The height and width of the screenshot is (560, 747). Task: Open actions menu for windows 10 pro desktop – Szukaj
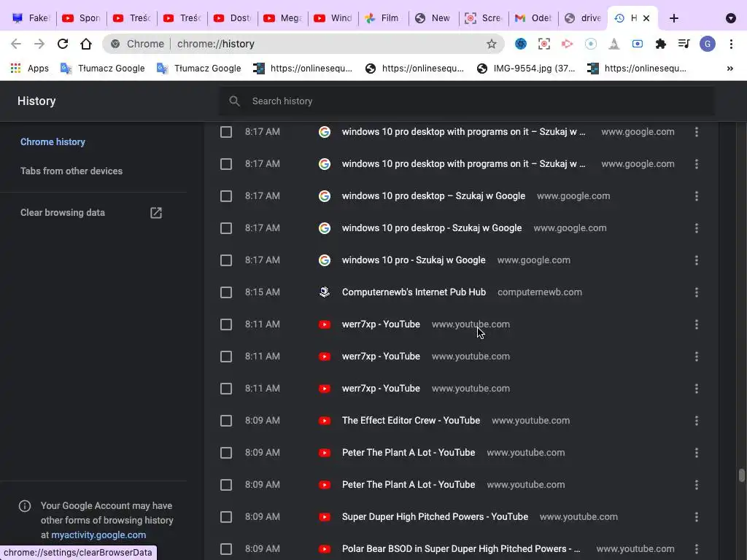[696, 195]
